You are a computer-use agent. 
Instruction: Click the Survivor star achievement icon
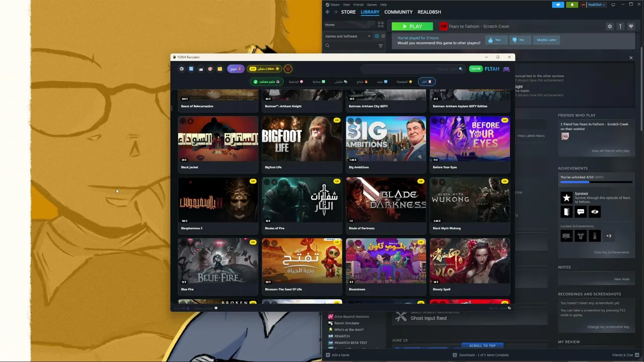567,198
